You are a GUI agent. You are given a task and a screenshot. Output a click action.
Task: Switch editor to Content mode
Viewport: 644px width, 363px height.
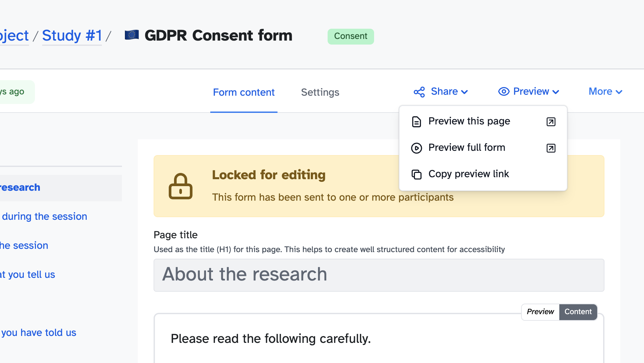pos(578,312)
